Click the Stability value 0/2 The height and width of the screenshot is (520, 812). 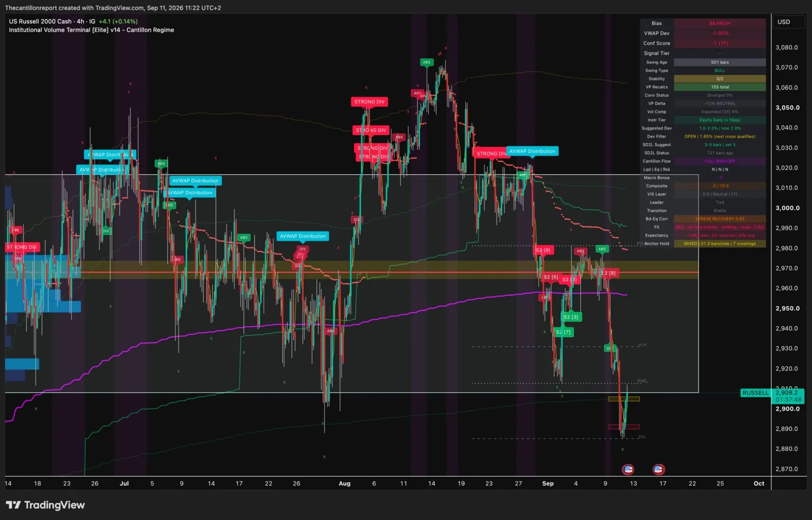[x=720, y=79]
